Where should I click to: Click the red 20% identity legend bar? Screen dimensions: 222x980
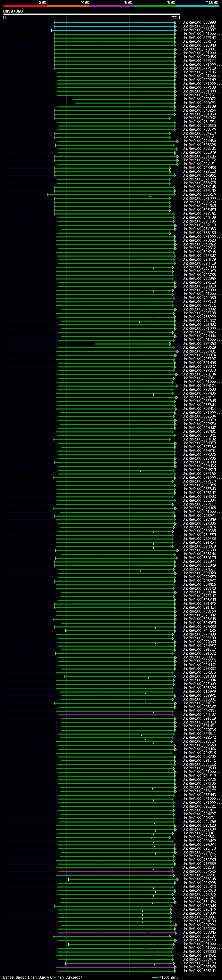[x=25, y=6]
